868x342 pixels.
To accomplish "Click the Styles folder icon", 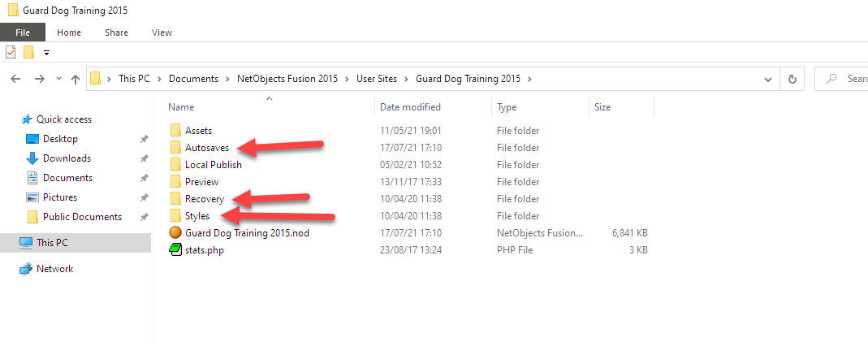I will click(175, 216).
